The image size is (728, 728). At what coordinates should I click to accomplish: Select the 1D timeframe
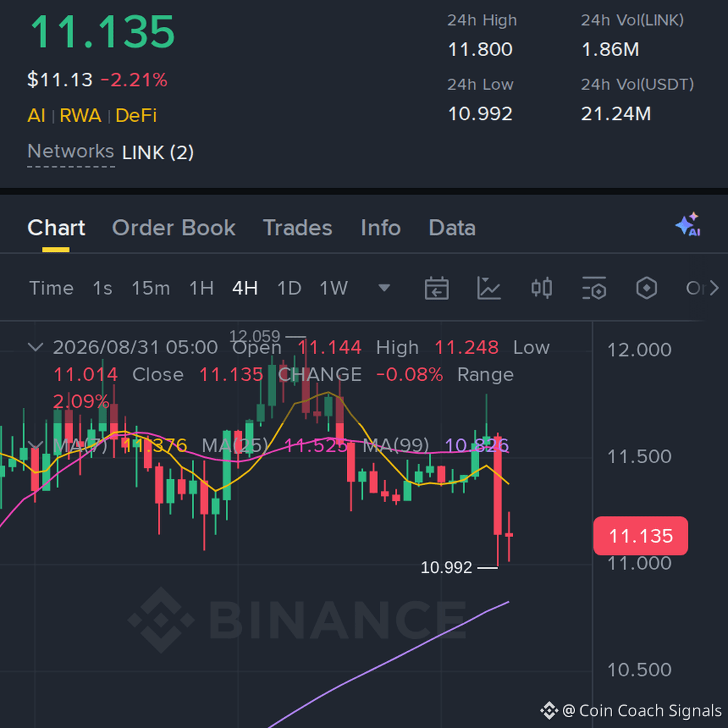289,289
